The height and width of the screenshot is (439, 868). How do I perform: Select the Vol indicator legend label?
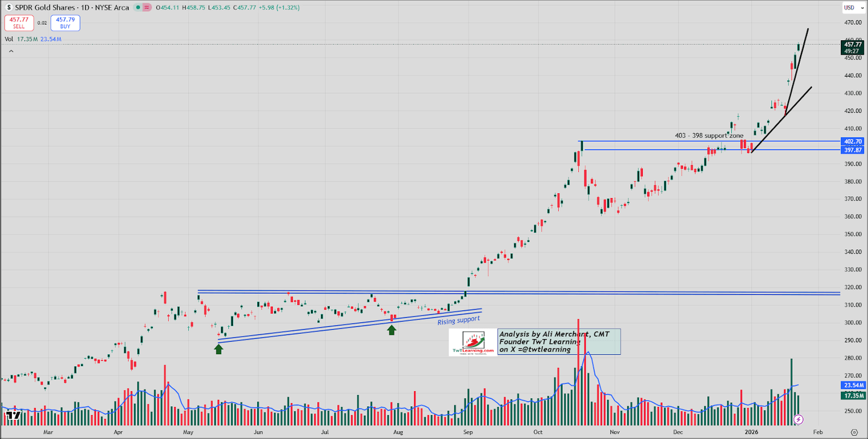pyautogui.click(x=9, y=39)
